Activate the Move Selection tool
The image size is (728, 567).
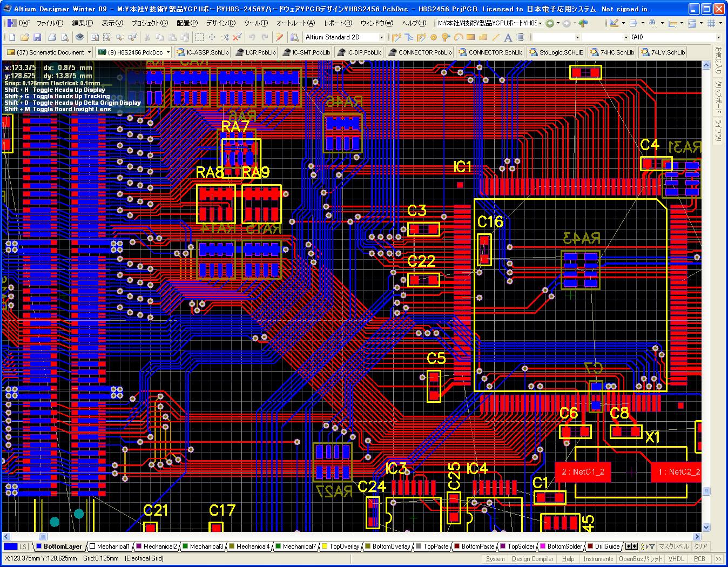click(212, 37)
